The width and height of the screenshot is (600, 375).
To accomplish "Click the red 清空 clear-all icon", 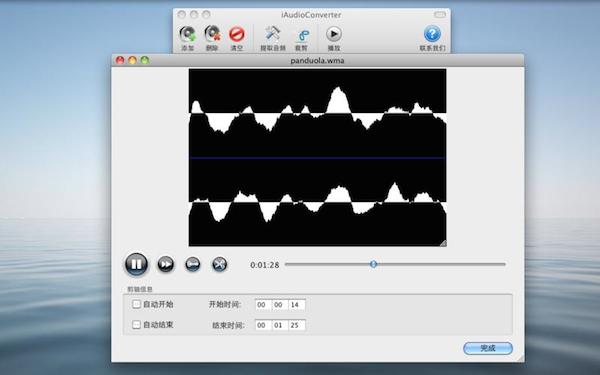I will (237, 34).
